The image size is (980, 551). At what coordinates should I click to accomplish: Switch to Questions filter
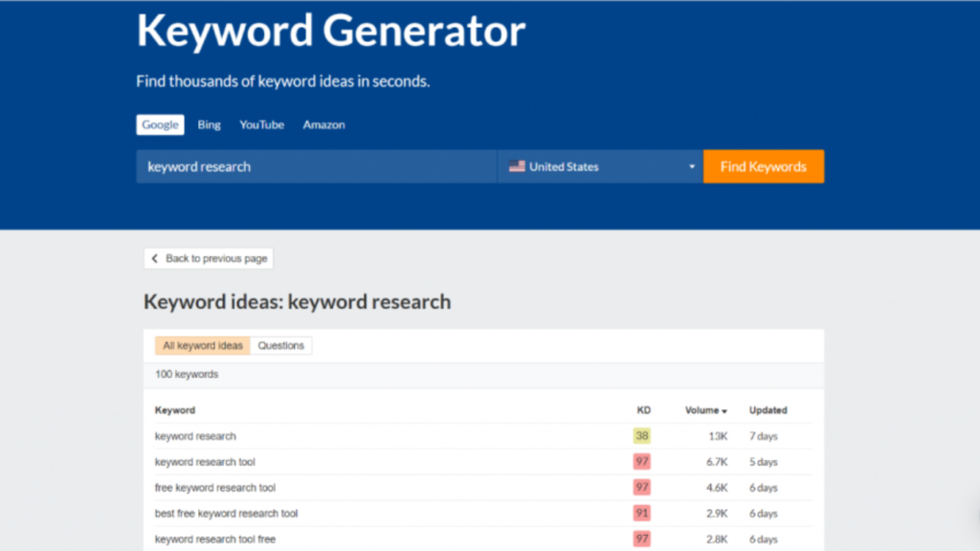(280, 346)
